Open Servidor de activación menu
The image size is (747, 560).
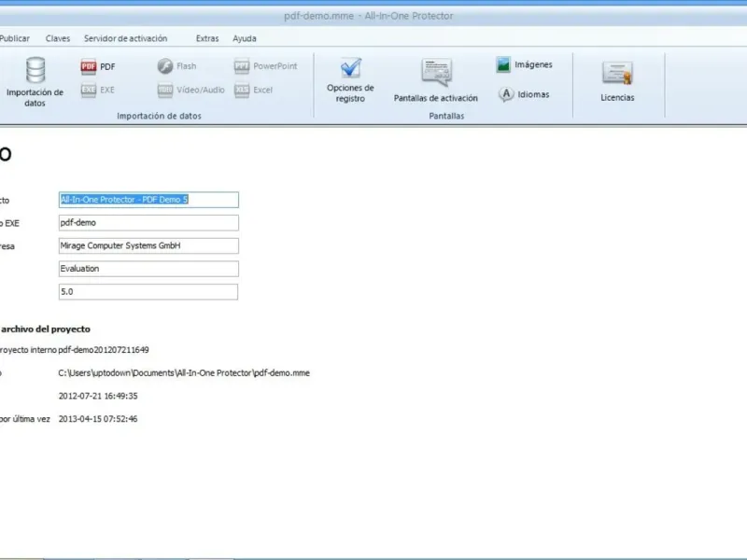pyautogui.click(x=126, y=38)
